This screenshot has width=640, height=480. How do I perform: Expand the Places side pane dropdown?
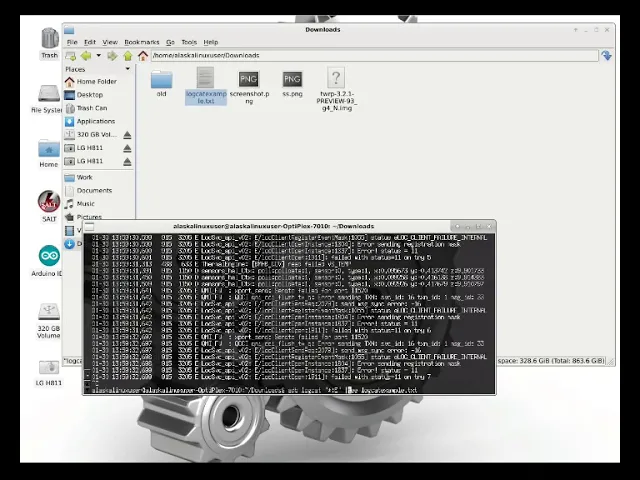[128, 69]
